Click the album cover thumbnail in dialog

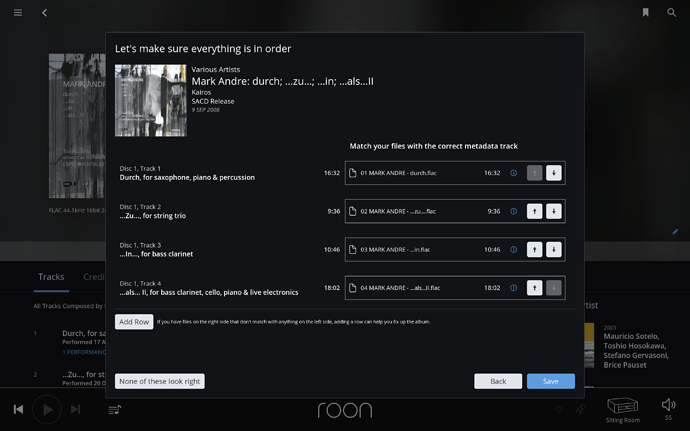[151, 100]
